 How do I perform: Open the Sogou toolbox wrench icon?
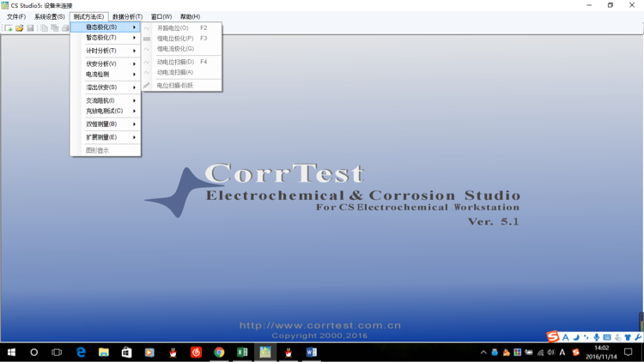[x=638, y=337]
